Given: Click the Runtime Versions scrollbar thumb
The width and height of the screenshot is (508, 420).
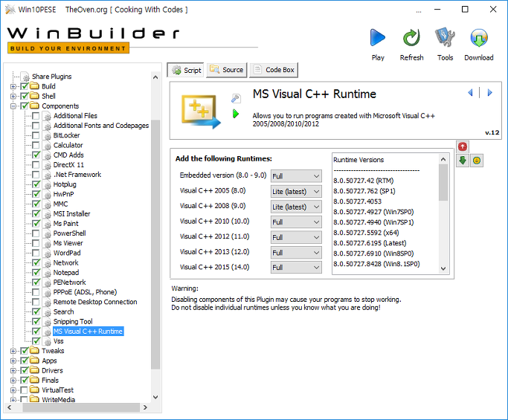Looking at the screenshot, I should [443, 182].
